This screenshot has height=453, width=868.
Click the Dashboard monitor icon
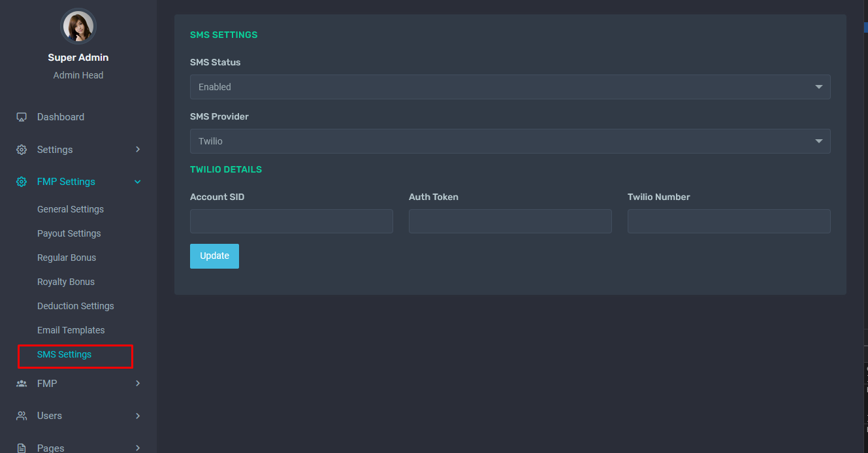[22, 117]
